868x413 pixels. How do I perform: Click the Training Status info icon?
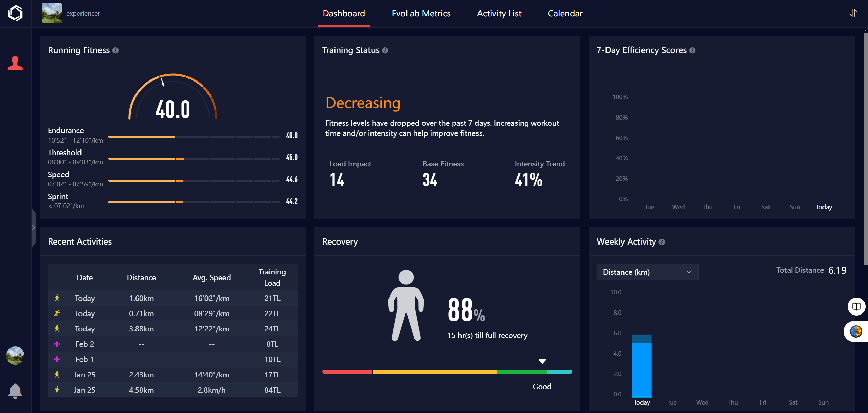tap(385, 50)
